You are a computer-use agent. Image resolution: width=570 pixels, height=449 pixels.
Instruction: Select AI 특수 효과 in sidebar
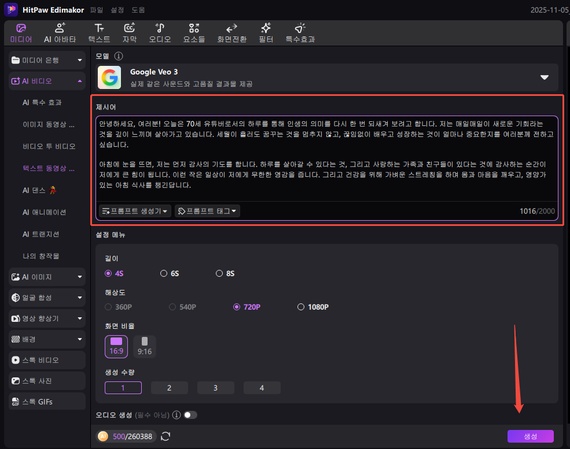42,103
